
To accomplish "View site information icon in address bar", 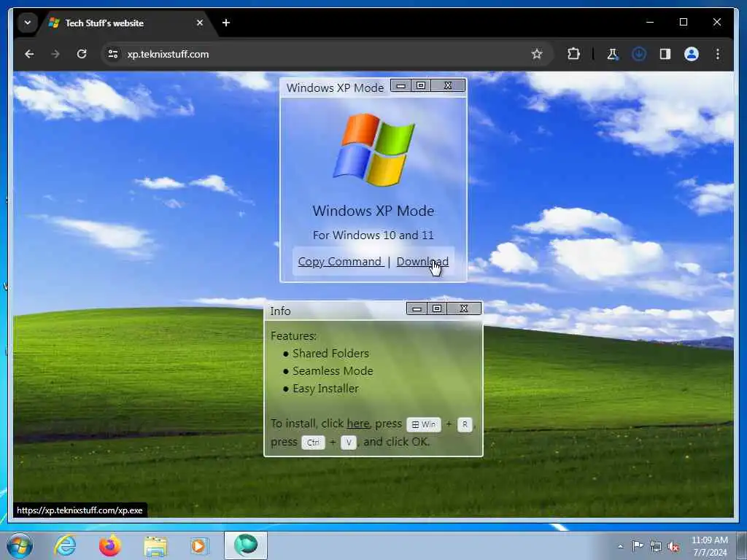I will click(113, 54).
